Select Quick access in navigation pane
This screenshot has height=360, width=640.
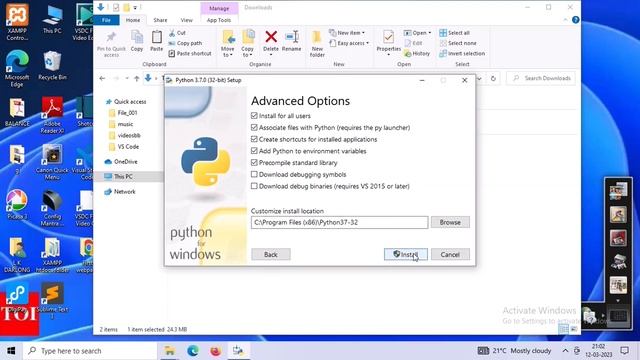(x=126, y=102)
